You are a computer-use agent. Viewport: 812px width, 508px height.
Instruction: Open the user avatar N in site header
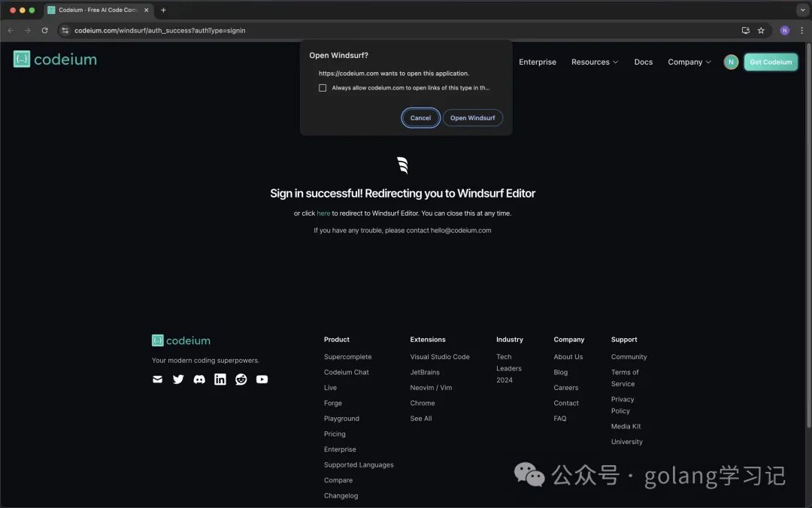pos(731,62)
